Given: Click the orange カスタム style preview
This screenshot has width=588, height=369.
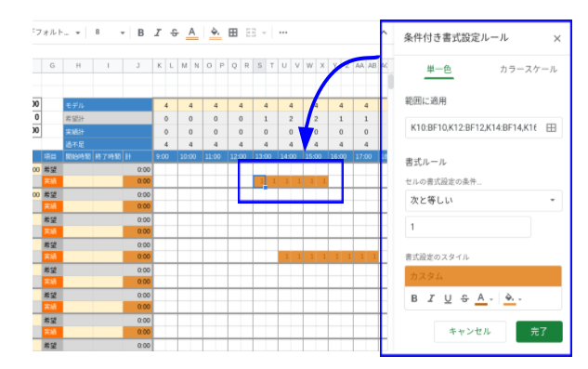Looking at the screenshot, I should pos(483,276).
